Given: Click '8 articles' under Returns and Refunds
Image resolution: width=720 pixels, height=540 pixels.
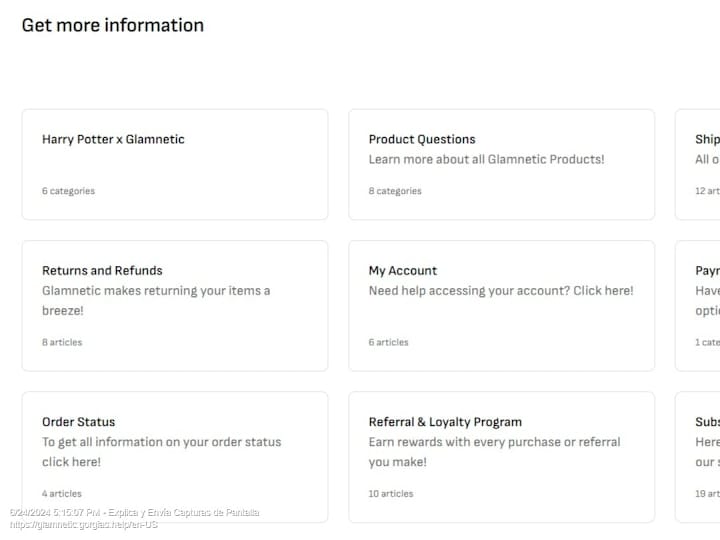Looking at the screenshot, I should (x=62, y=342).
